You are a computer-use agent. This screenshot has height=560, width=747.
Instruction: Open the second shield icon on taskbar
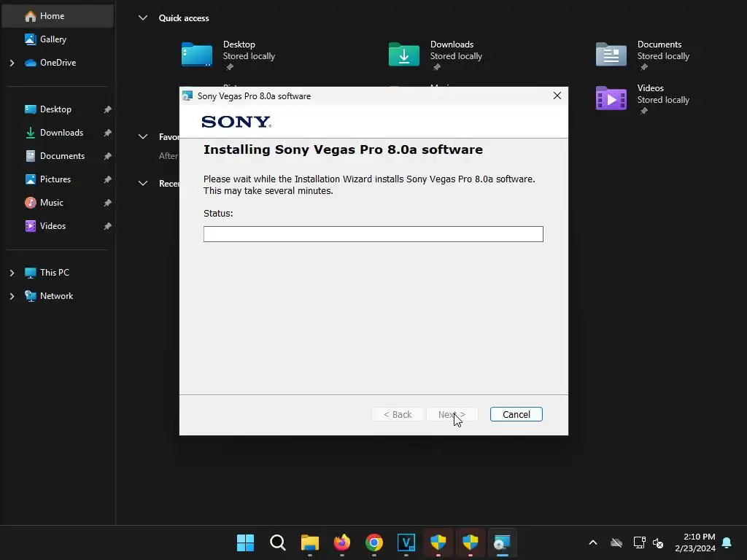[x=471, y=542]
